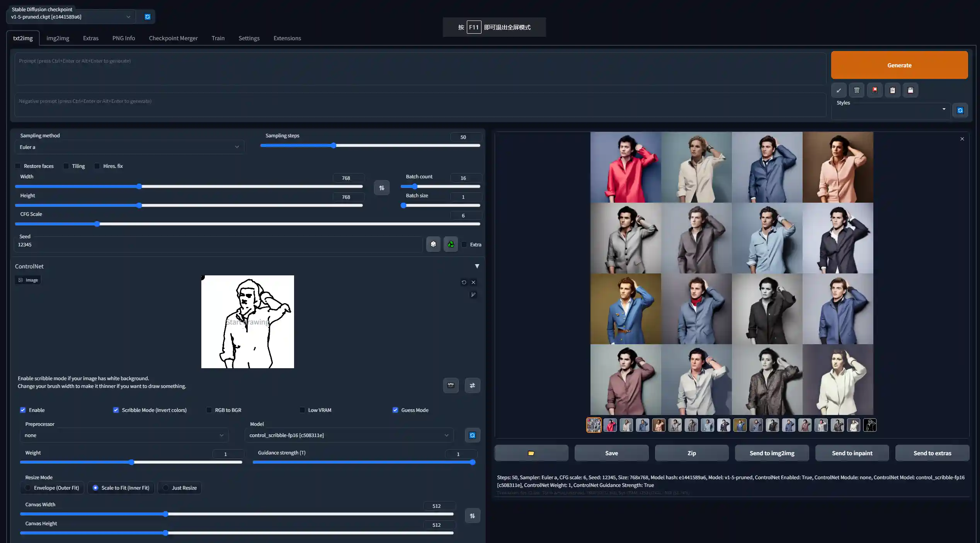The height and width of the screenshot is (543, 980).
Task: Refresh the ControlNet model list
Action: (472, 435)
